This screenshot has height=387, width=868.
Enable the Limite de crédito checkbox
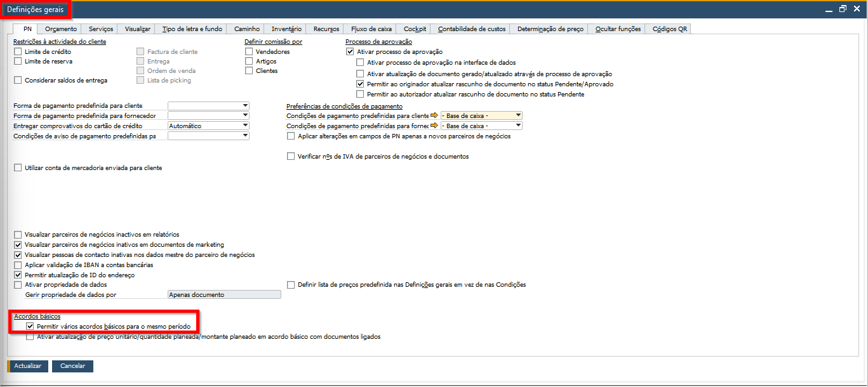pos(18,51)
